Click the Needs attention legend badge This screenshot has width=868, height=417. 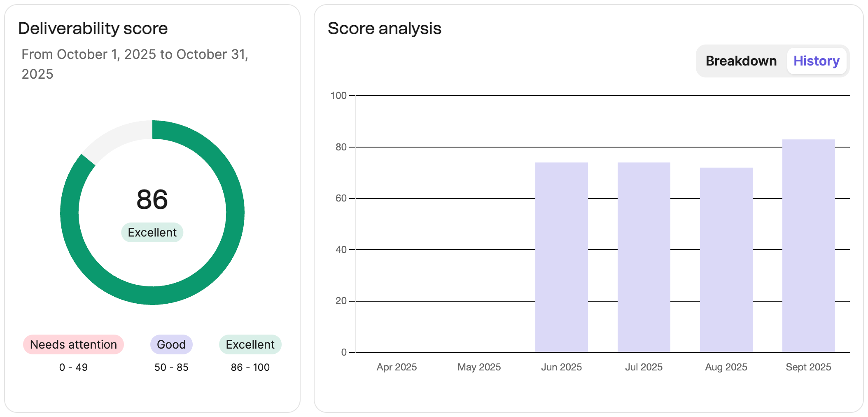(x=73, y=344)
